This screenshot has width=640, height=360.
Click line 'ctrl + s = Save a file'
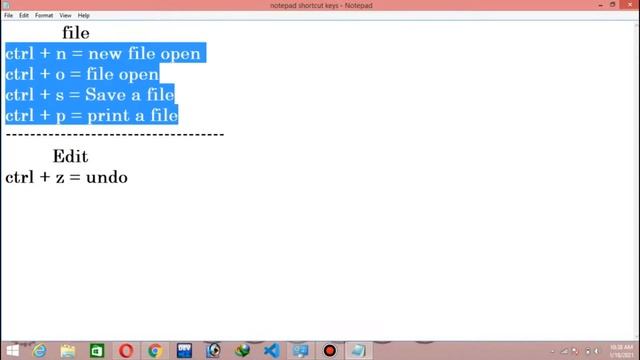pyautogui.click(x=90, y=95)
